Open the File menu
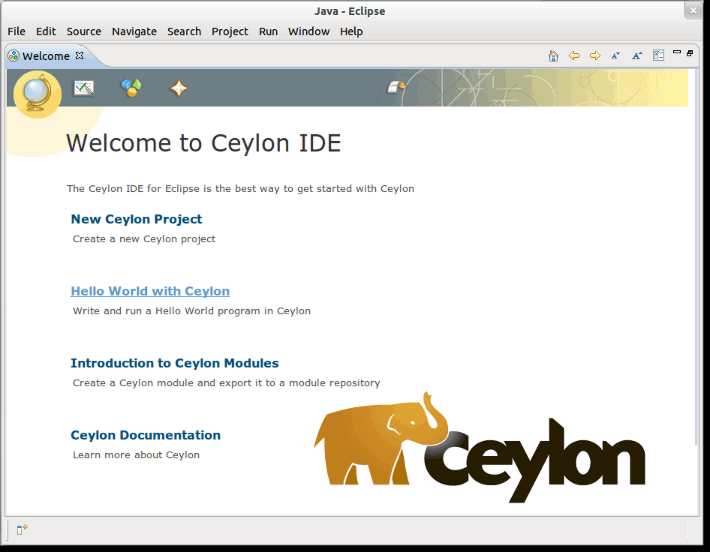Image resolution: width=710 pixels, height=552 pixels. pos(16,31)
